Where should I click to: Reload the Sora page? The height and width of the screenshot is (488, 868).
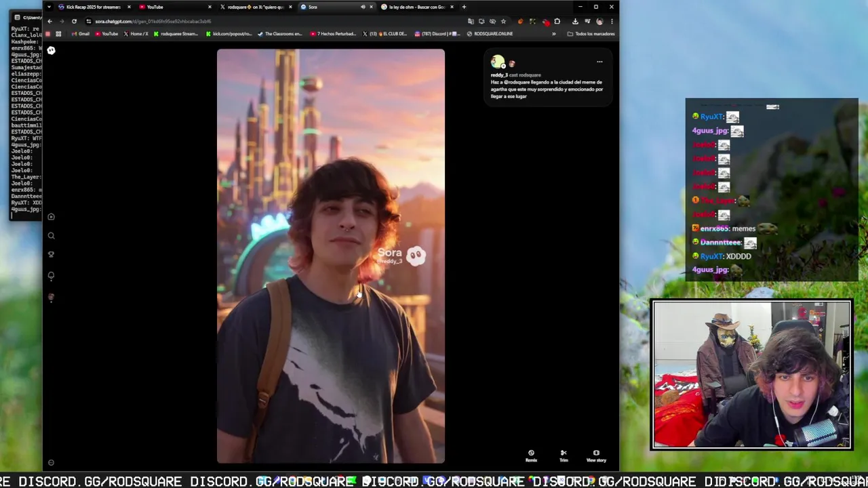(74, 21)
